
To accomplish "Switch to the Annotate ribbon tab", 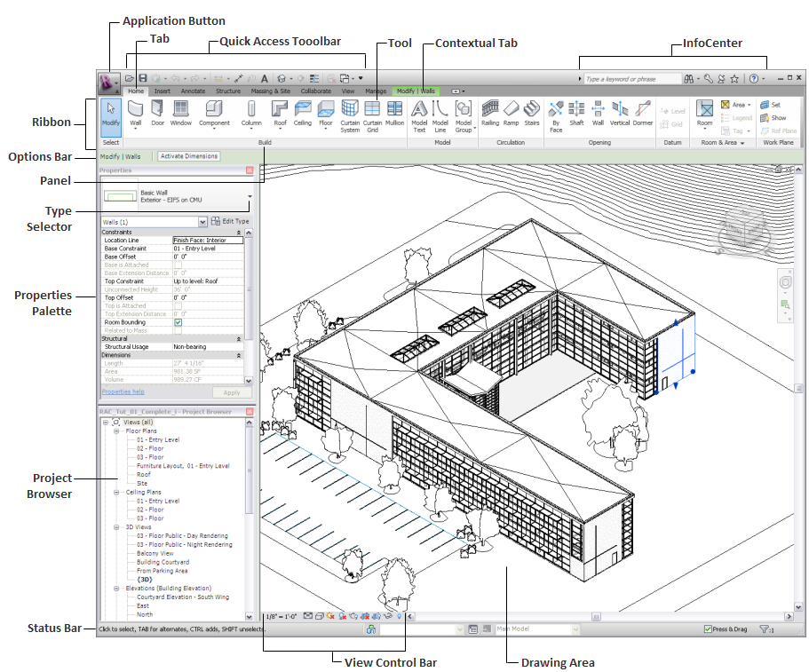I will [193, 91].
